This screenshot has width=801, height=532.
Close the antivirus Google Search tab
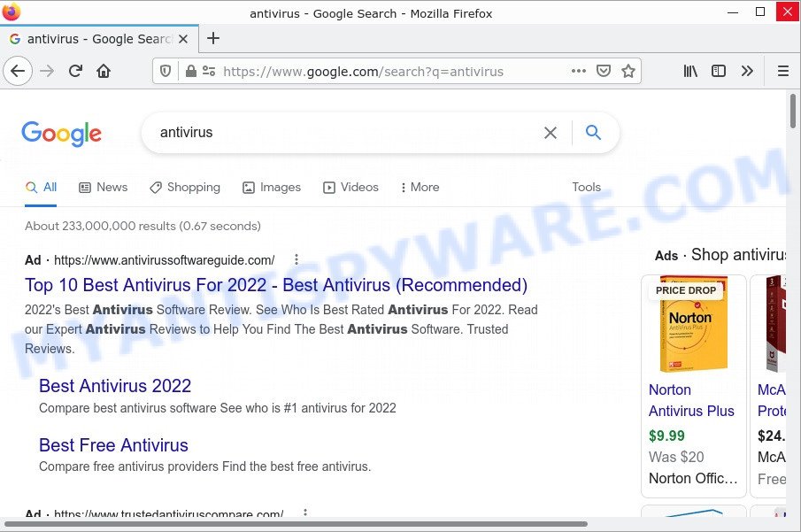(183, 39)
